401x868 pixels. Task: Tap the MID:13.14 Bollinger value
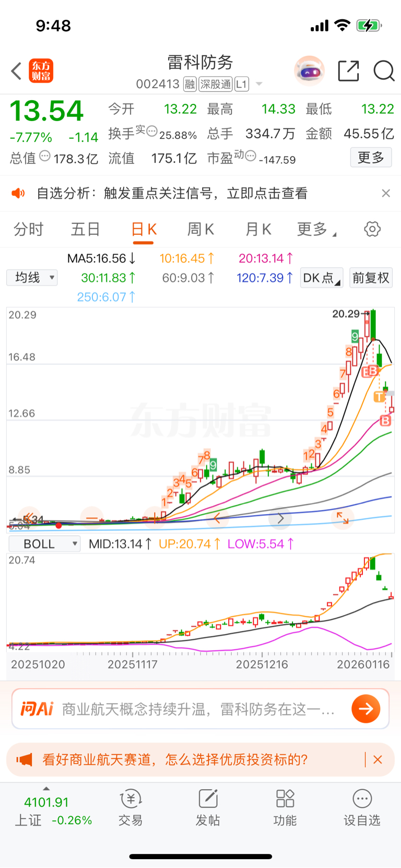pos(120,544)
